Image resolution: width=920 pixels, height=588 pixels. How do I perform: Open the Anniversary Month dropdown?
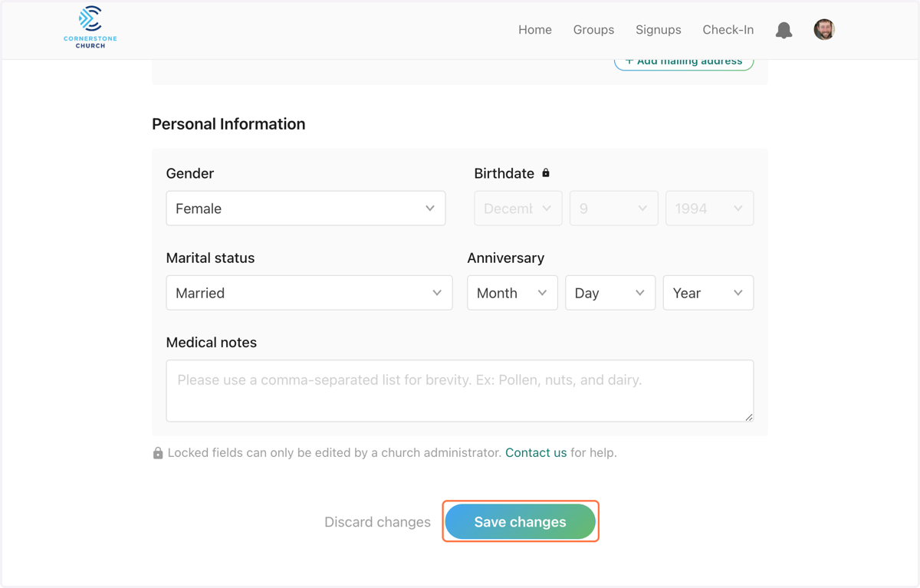pyautogui.click(x=512, y=293)
